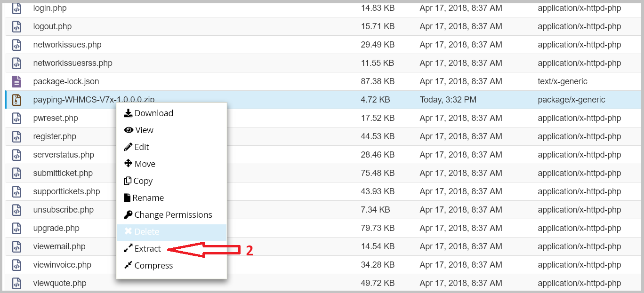Viewport: 644px width, 293px height.
Task: Select the supporttickets.php file name
Action: [x=66, y=192]
